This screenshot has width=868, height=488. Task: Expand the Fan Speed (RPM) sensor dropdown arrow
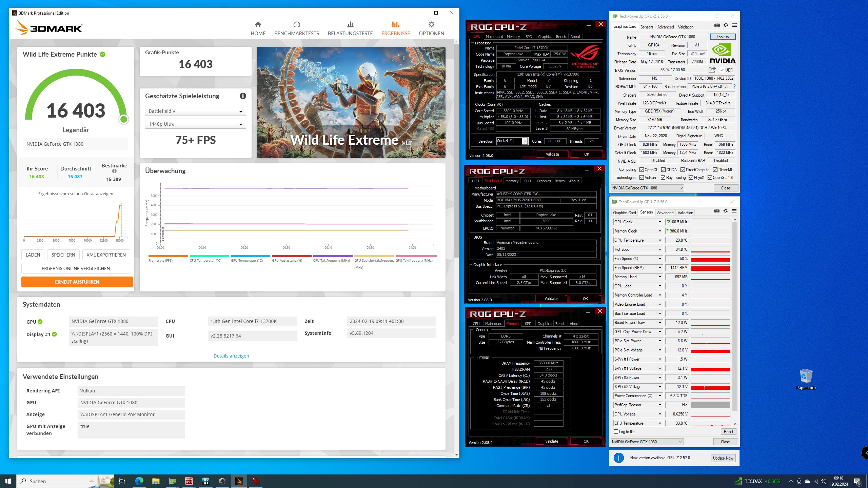point(660,268)
